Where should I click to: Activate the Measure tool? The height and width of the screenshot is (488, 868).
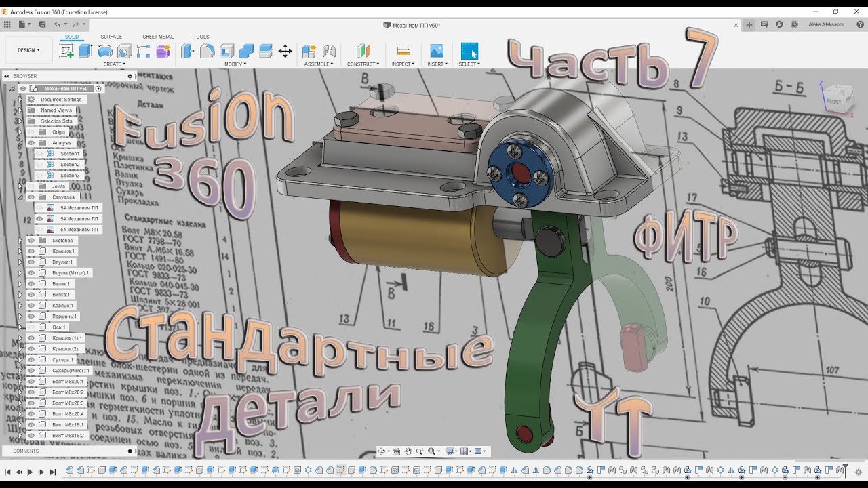click(x=403, y=51)
